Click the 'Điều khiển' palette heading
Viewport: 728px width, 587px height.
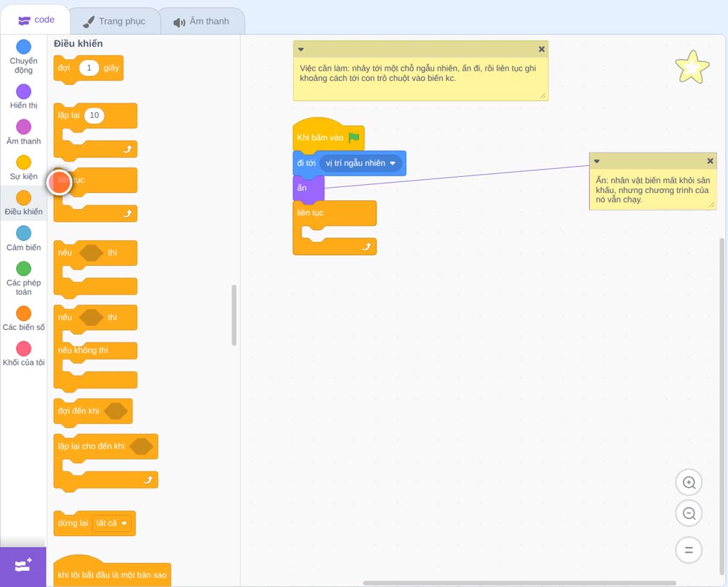click(78, 44)
